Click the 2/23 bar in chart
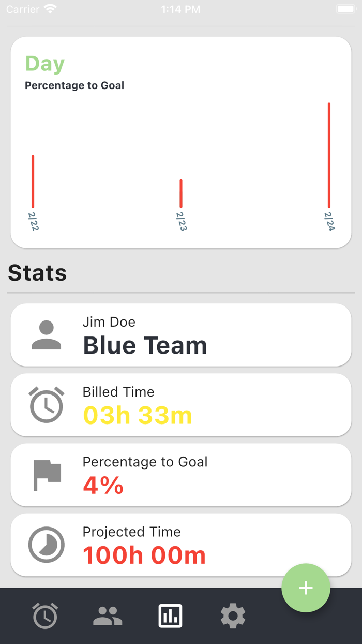Image resolution: width=362 pixels, height=644 pixels. click(181, 193)
